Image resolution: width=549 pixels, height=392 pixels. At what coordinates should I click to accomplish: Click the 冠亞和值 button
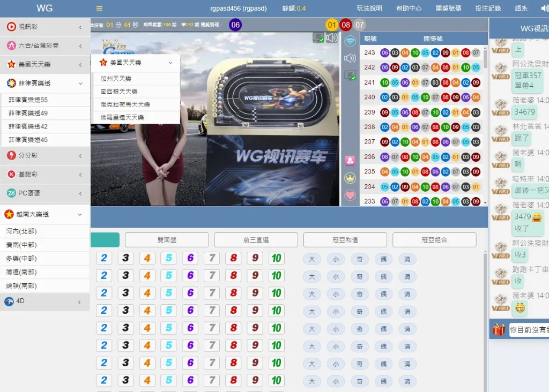(x=345, y=240)
